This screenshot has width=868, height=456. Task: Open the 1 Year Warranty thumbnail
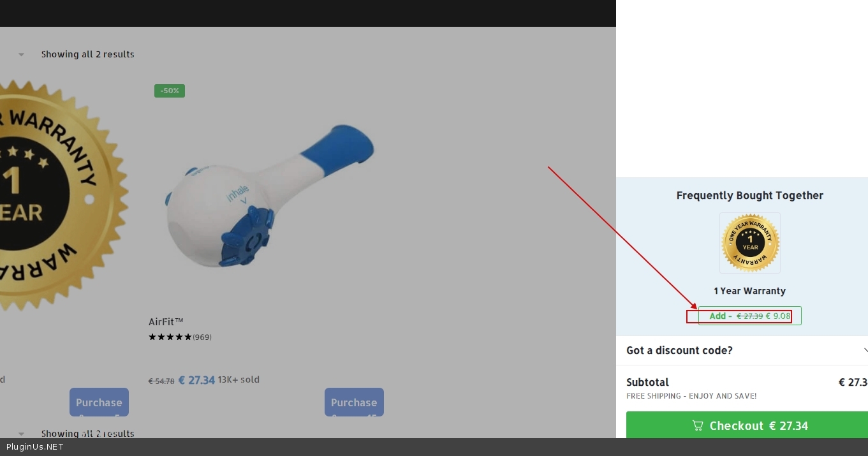tap(749, 243)
